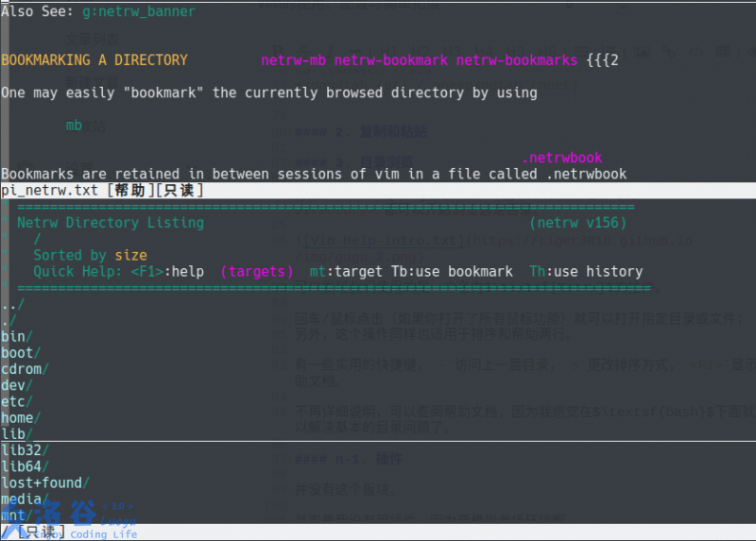Open the parent directory ../ entry
The height and width of the screenshot is (541, 756).
(x=13, y=305)
